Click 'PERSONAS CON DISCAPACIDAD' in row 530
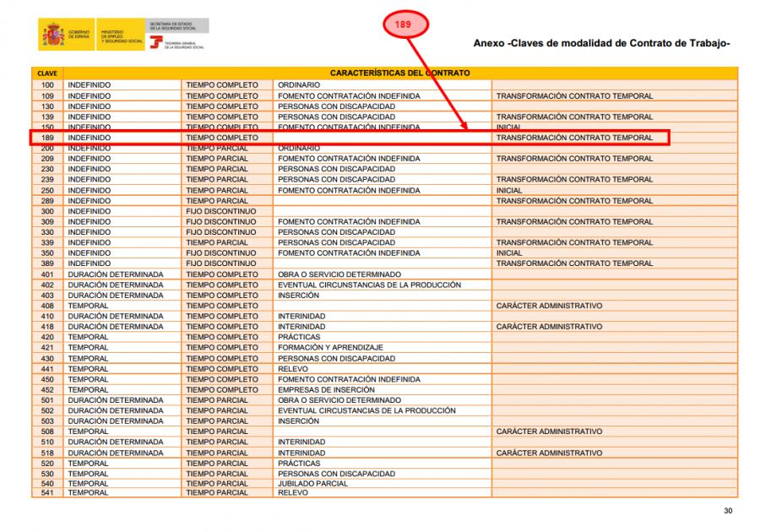The height and width of the screenshot is (532, 760). 336,474
